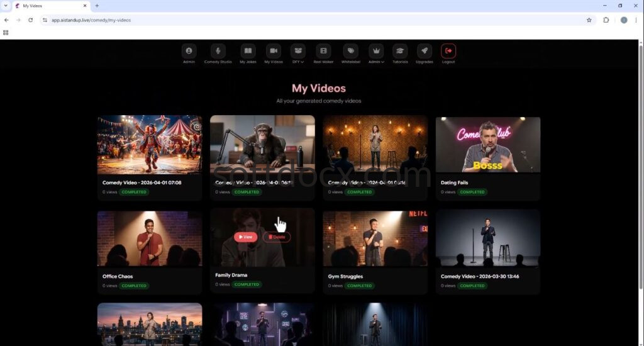Open Tutorials graduation cap icon
The height and width of the screenshot is (346, 644).
click(x=400, y=51)
